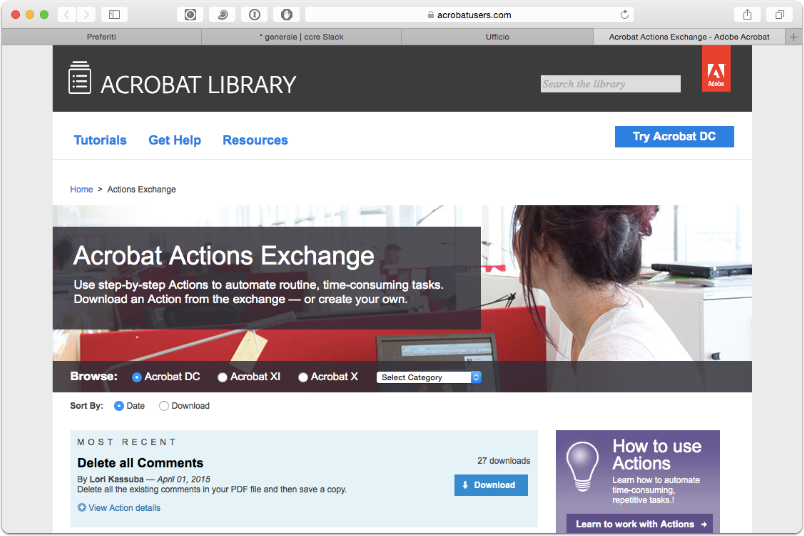Go back using Safari's back arrow
The height and width of the screenshot is (536, 804).
(x=67, y=15)
